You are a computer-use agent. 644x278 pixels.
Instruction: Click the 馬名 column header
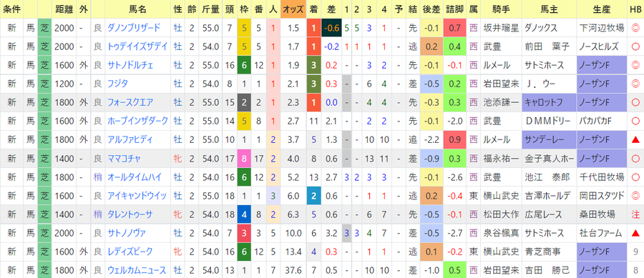click(x=137, y=9)
